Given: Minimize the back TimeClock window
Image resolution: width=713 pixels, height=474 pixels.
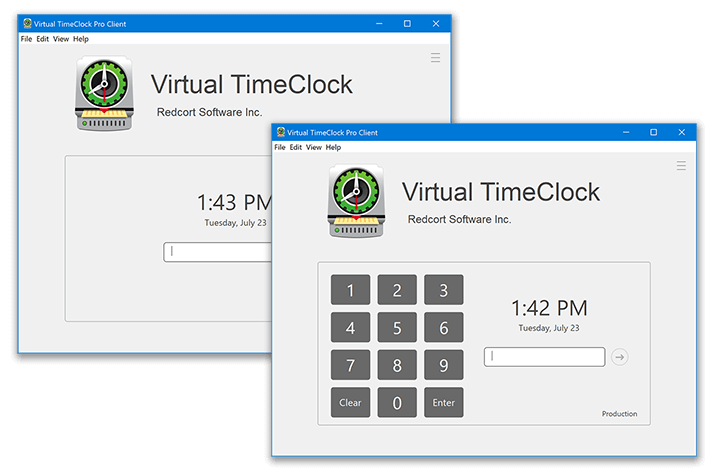Looking at the screenshot, I should tap(379, 24).
